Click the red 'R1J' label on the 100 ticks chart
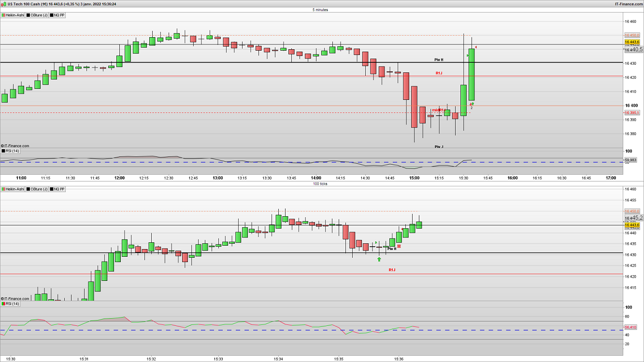The height and width of the screenshot is (362, 644). tap(392, 270)
